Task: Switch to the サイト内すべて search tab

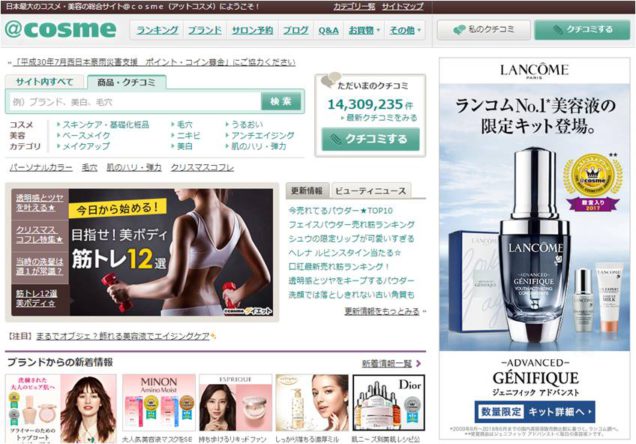Action: pos(45,82)
